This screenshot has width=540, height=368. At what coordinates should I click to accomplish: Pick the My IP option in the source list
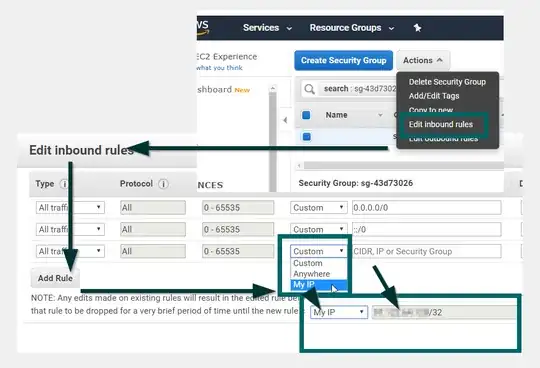[319, 285]
